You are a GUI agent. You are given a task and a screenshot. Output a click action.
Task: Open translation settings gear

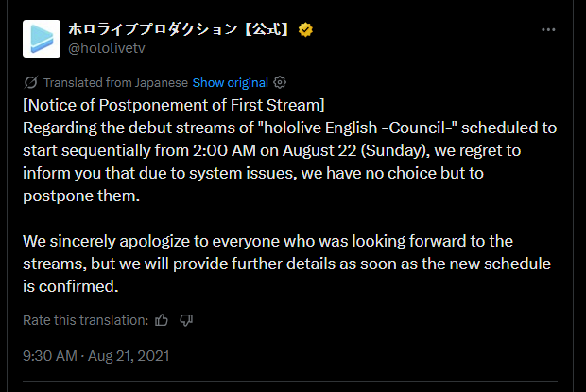coord(280,82)
